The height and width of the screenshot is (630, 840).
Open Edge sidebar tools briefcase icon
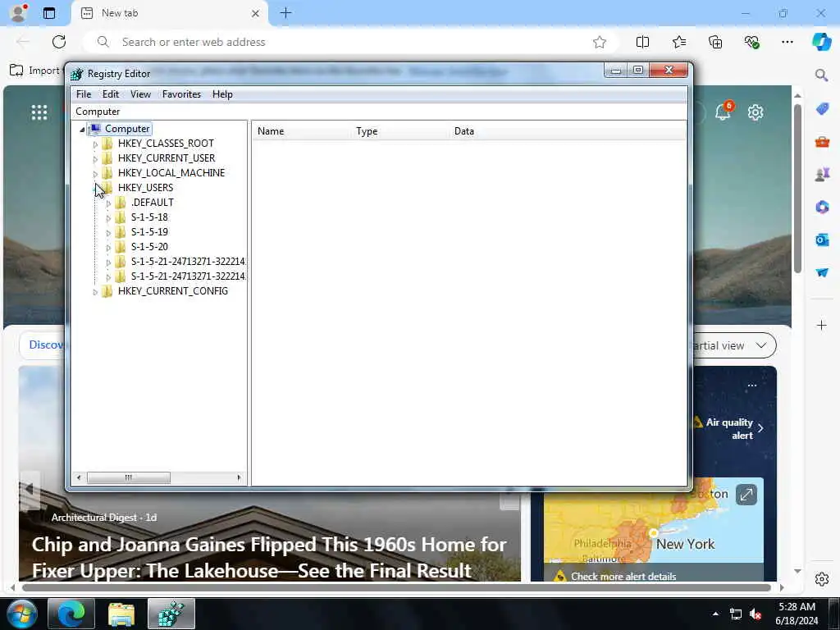pyautogui.click(x=822, y=142)
